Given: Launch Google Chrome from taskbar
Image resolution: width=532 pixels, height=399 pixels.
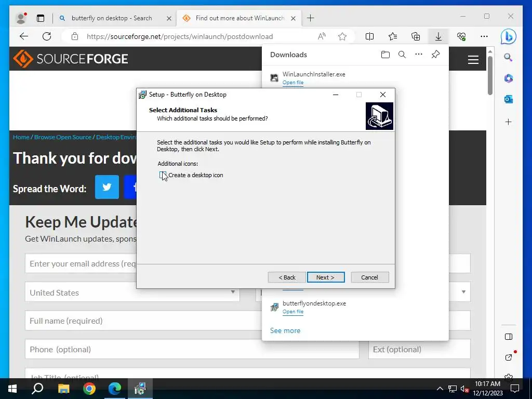Looking at the screenshot, I should pos(89,389).
